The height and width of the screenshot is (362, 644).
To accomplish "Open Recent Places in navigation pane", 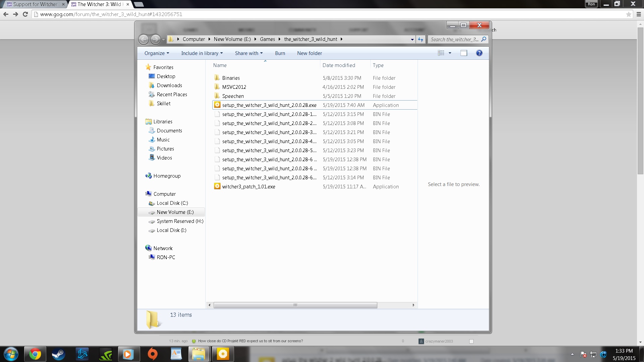I will (x=172, y=95).
